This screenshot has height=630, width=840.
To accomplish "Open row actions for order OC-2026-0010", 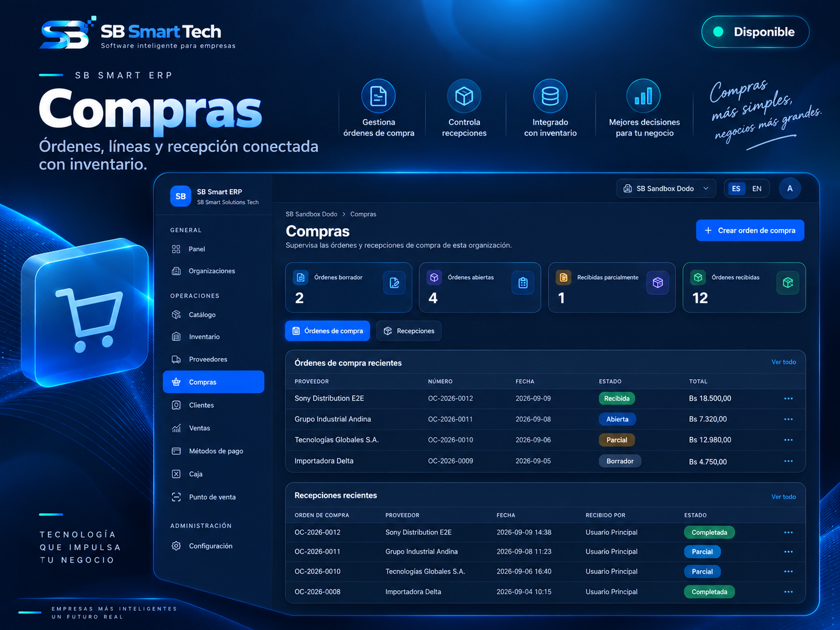I will (788, 440).
